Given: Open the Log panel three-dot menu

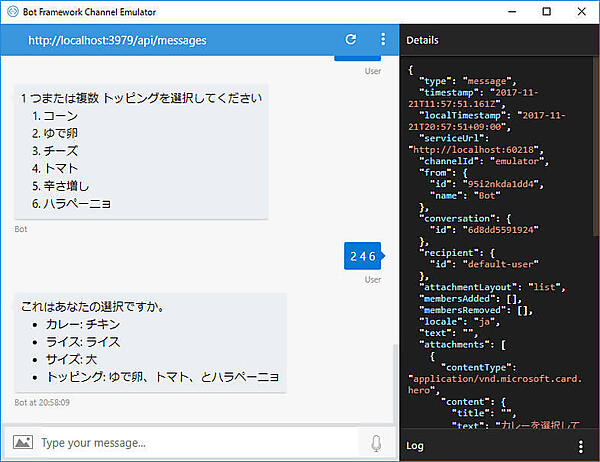Looking at the screenshot, I should 581,446.
